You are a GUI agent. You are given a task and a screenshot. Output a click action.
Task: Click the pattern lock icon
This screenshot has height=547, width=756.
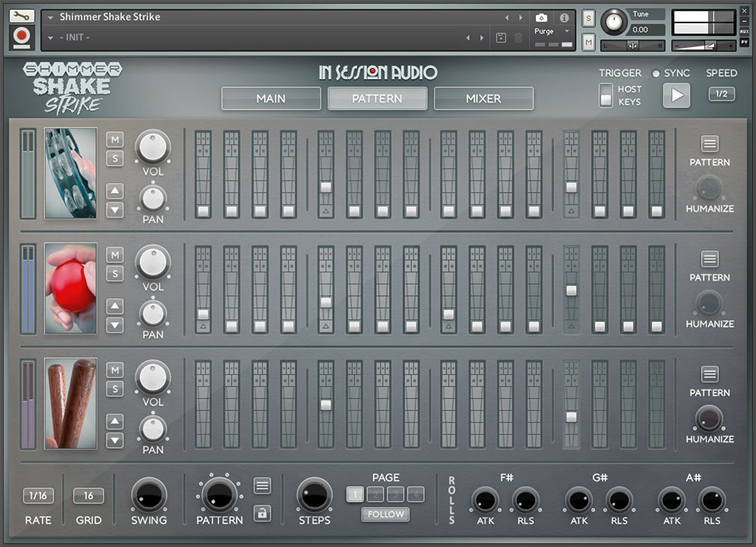pyautogui.click(x=262, y=513)
